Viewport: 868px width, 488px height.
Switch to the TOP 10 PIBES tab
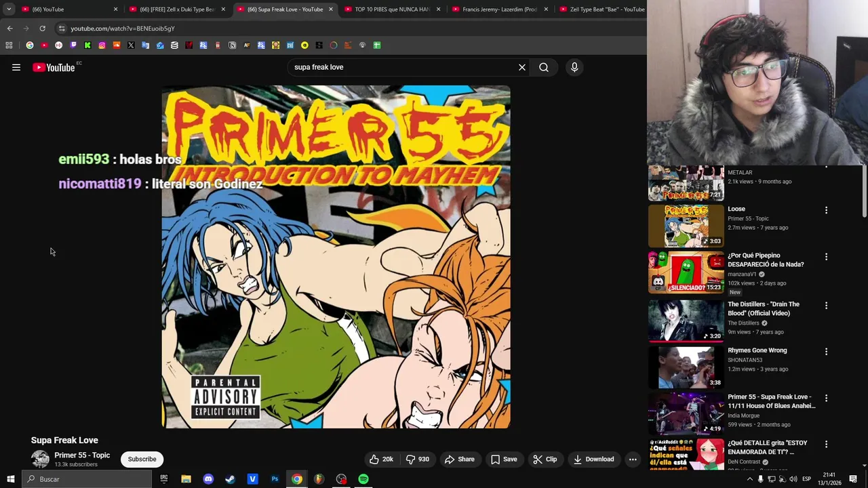[x=393, y=9]
